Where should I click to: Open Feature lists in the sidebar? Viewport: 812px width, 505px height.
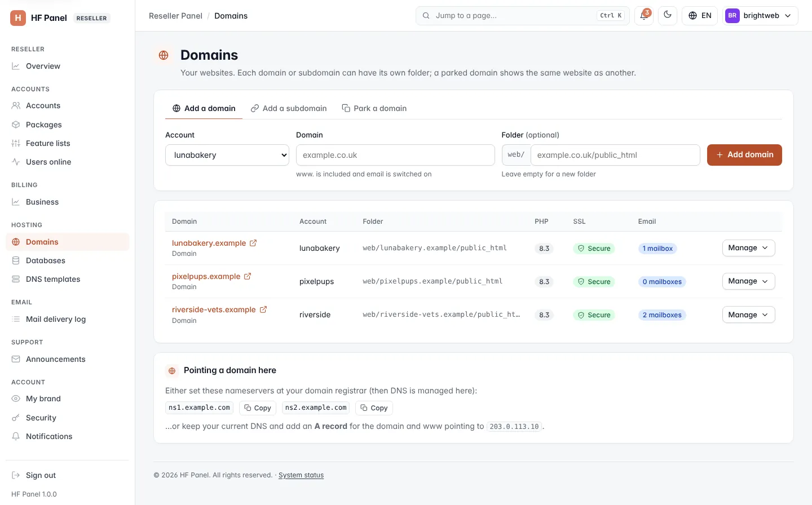(x=68, y=143)
